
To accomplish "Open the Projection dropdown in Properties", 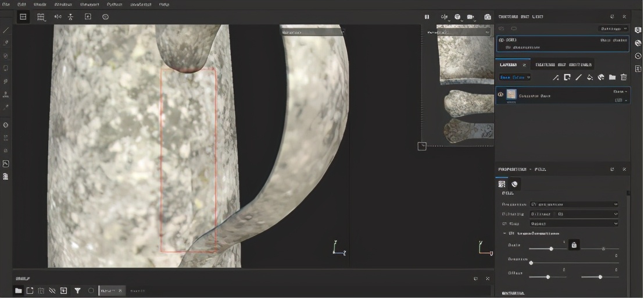I will coord(574,204).
